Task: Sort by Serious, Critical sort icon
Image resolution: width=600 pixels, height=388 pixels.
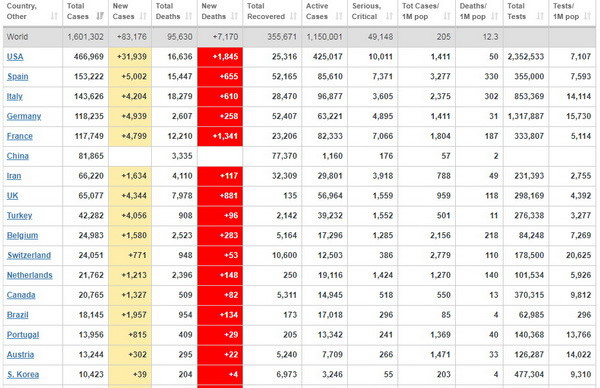Action: [390, 16]
